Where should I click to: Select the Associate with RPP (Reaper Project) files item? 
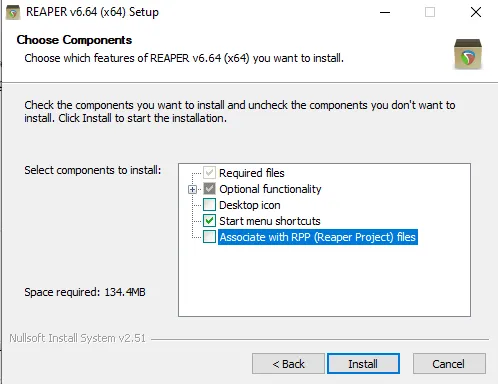pyautogui.click(x=318, y=237)
